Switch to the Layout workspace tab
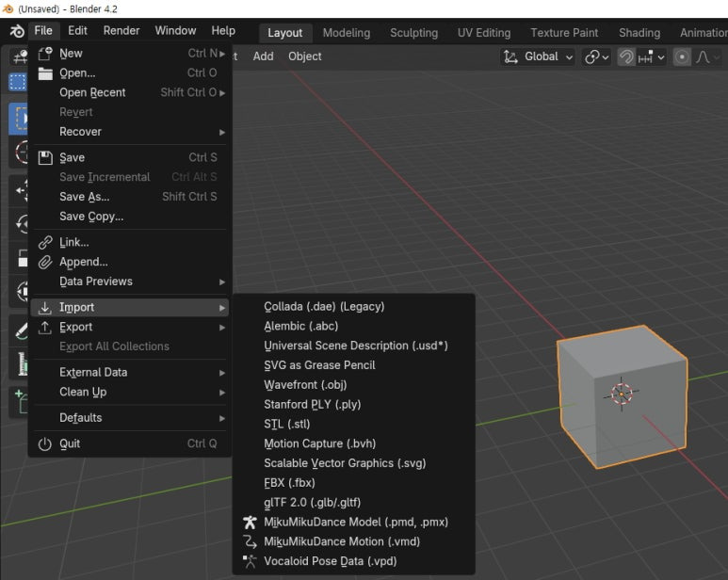 tap(285, 33)
